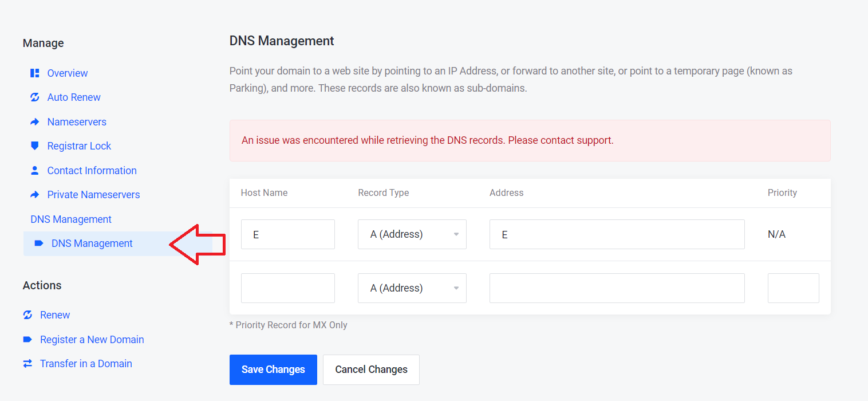The image size is (868, 401).
Task: Click the Nameservers arrow icon
Action: pyautogui.click(x=34, y=122)
